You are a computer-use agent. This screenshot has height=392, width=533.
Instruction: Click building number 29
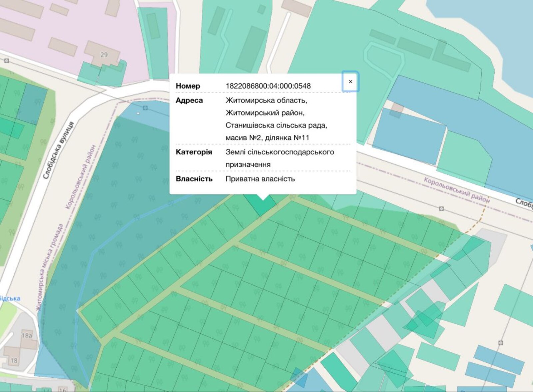click(104, 55)
